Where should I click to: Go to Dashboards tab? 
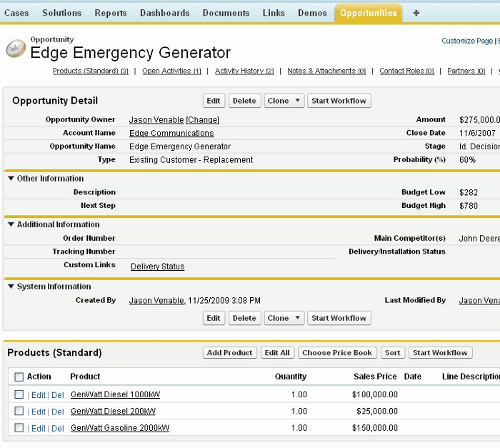(x=165, y=13)
